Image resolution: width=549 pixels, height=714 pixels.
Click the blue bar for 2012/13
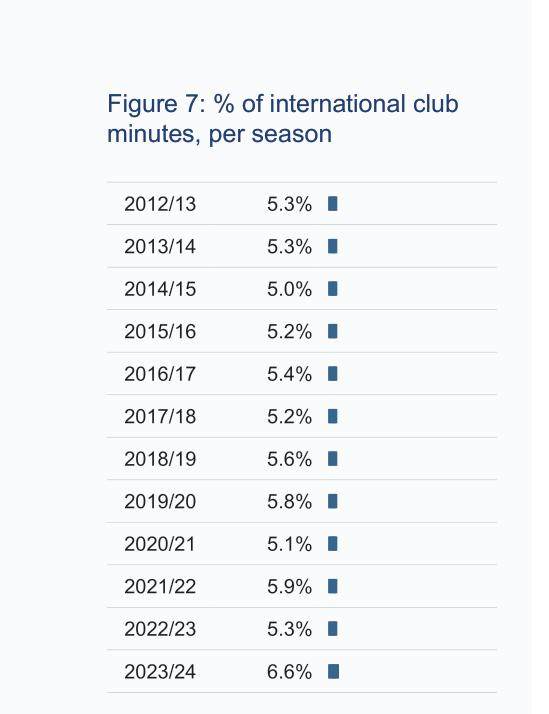point(333,204)
